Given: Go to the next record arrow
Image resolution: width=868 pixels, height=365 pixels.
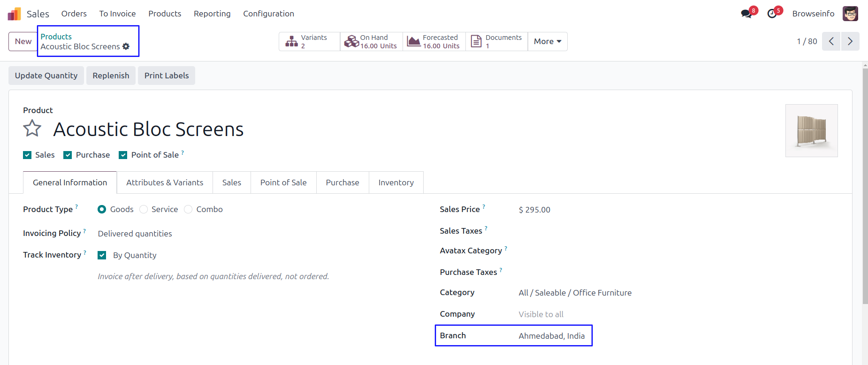Looking at the screenshot, I should (x=850, y=41).
